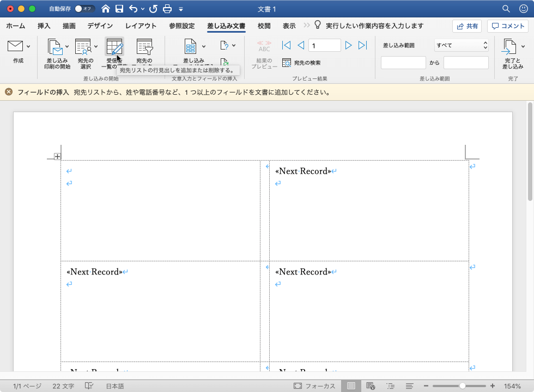Image resolution: width=534 pixels, height=392 pixels.
Task: Update labels with the green-arrow document icon
Action: pyautogui.click(x=224, y=62)
